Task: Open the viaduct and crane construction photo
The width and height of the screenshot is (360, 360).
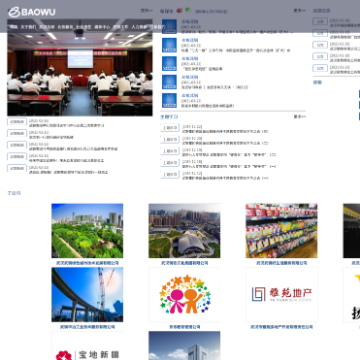Action: coord(87,295)
